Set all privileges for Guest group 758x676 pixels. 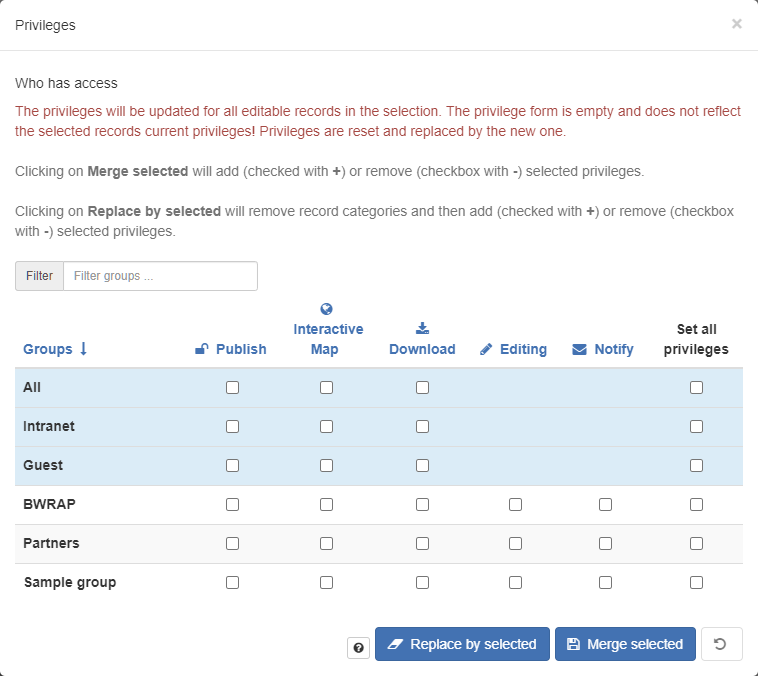pos(697,466)
